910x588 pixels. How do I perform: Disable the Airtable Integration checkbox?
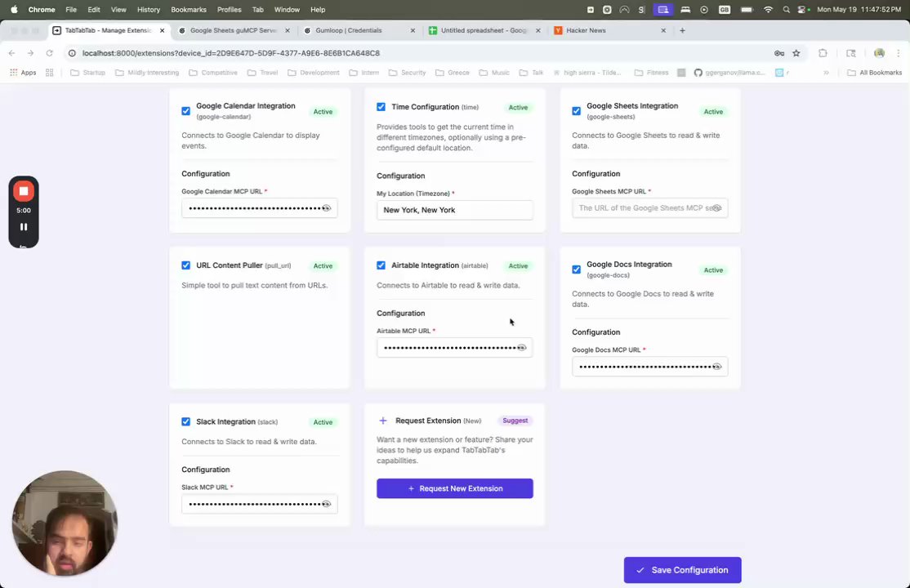point(381,265)
